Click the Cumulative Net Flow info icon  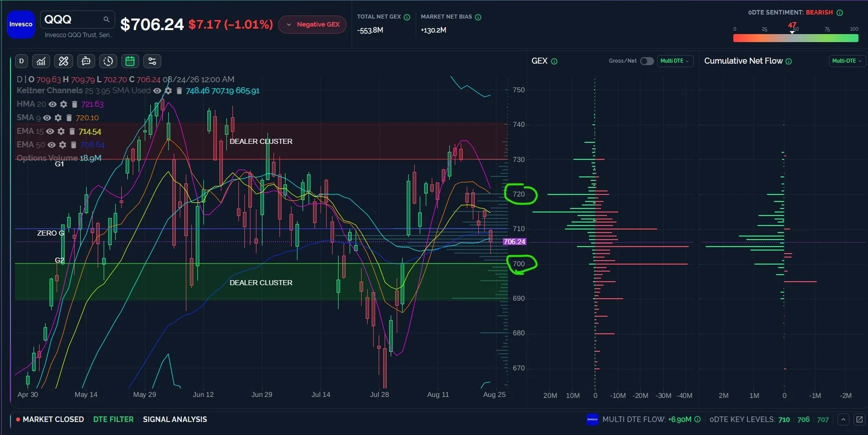tap(788, 61)
